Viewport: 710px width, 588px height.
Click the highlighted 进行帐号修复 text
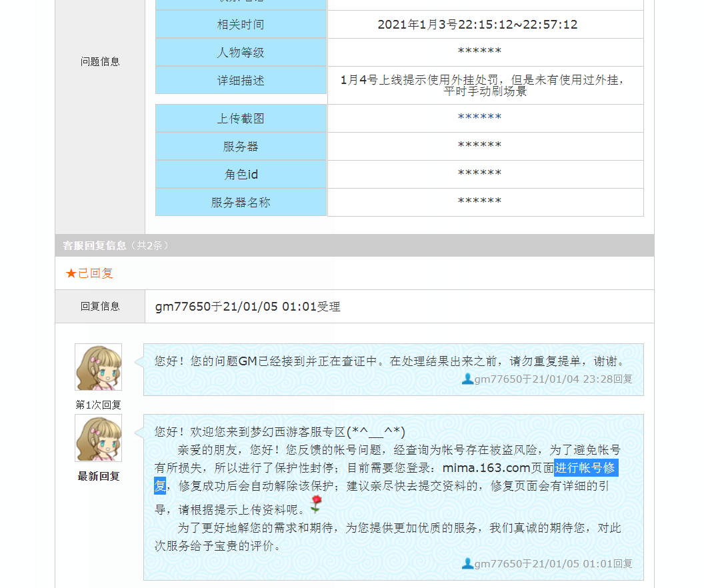coord(586,468)
